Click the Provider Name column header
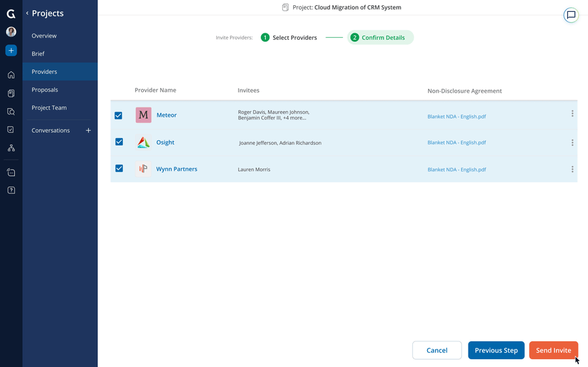Viewport: 588px width, 367px height. pyautogui.click(x=155, y=90)
